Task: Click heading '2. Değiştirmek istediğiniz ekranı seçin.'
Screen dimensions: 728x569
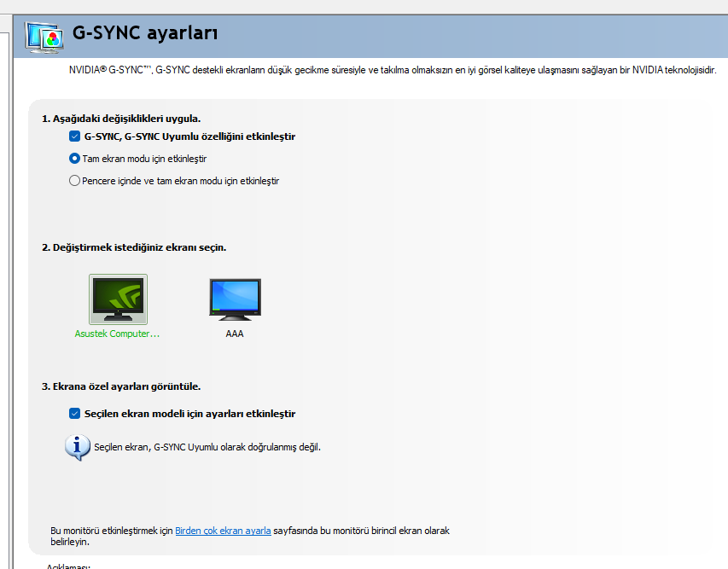Action: coord(134,247)
